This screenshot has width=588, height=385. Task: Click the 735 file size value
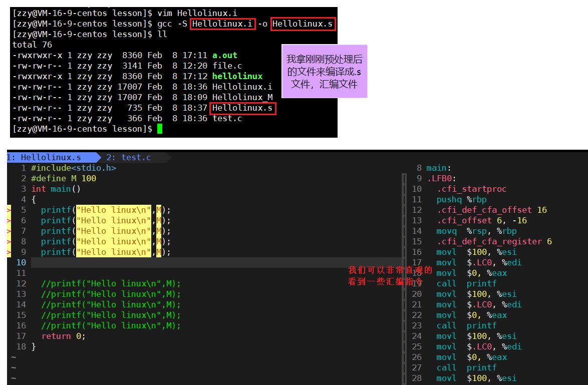coord(135,108)
